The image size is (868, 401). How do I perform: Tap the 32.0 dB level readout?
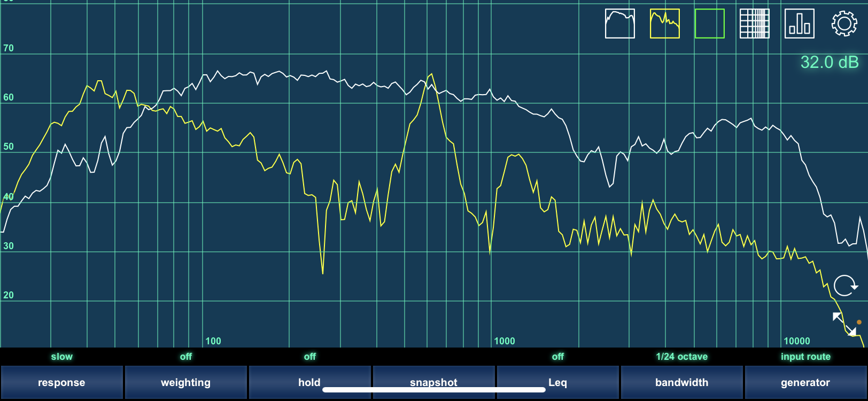coord(829,63)
